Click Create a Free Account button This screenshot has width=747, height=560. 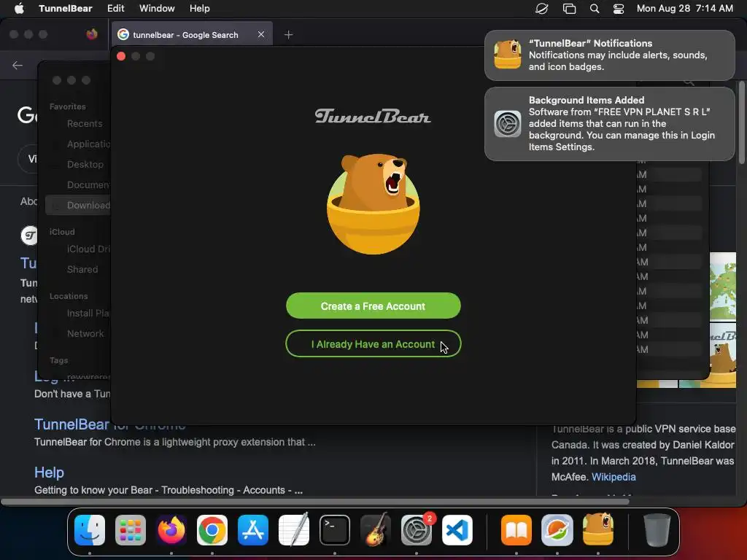[373, 306]
